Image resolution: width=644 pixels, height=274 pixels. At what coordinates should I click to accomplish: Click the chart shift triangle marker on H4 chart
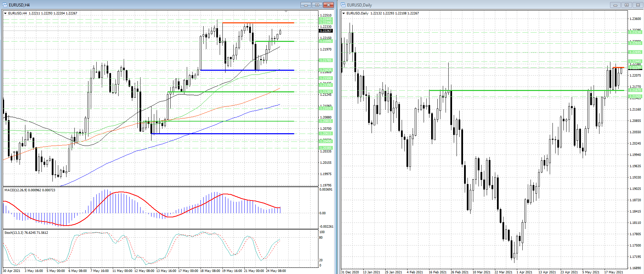tap(286, 12)
